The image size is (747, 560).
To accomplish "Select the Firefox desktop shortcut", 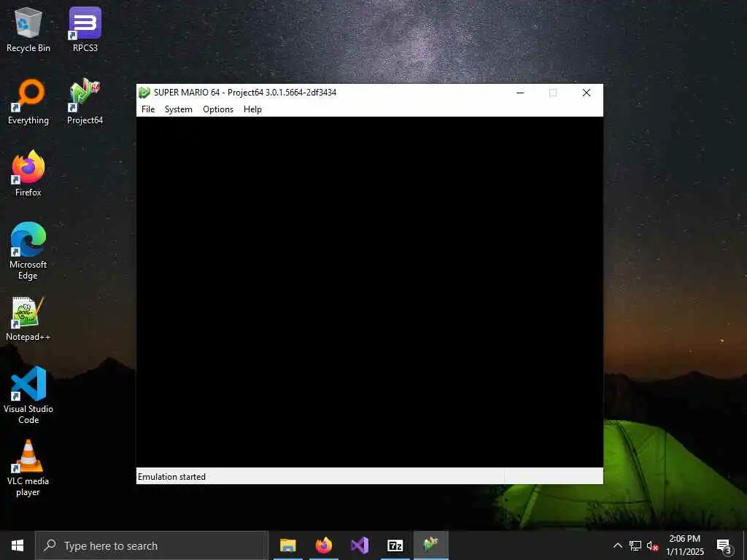I will pos(28,174).
